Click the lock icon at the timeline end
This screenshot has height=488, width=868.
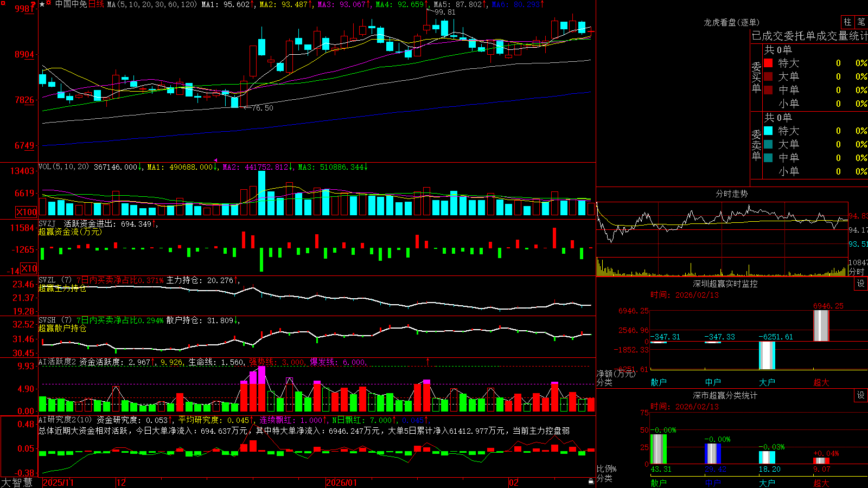point(591,481)
